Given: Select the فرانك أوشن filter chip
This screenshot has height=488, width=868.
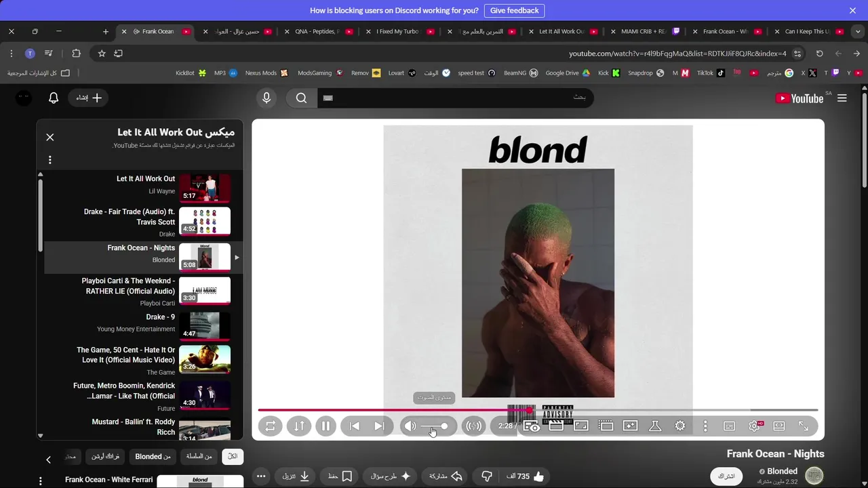Looking at the screenshot, I should coord(106,457).
